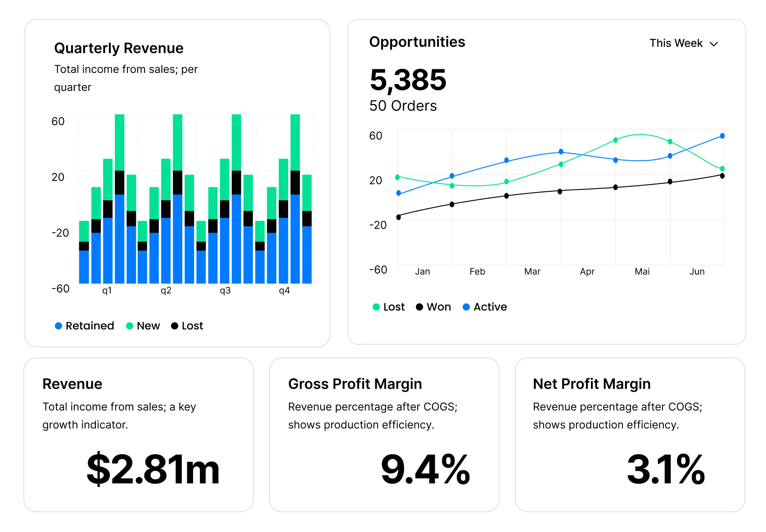Viewport: 766px width, 532px height.
Task: Click the Mar axis label
Action: click(x=532, y=271)
